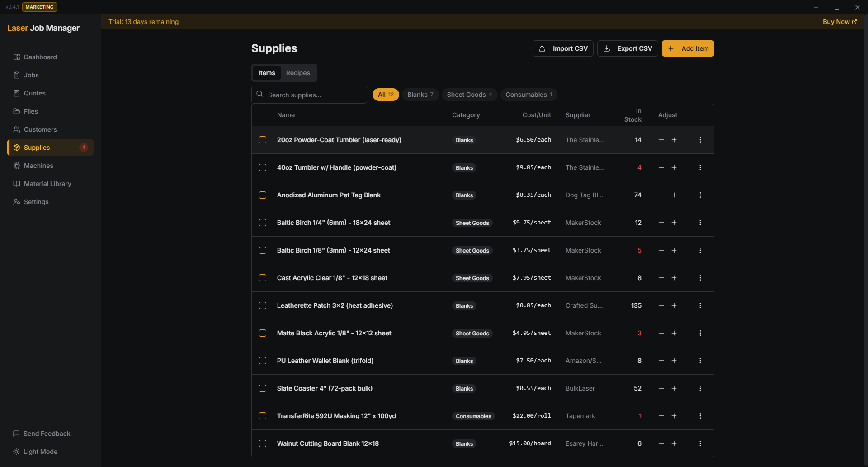Check the Walnut Cutting Board Blank row

click(263, 443)
